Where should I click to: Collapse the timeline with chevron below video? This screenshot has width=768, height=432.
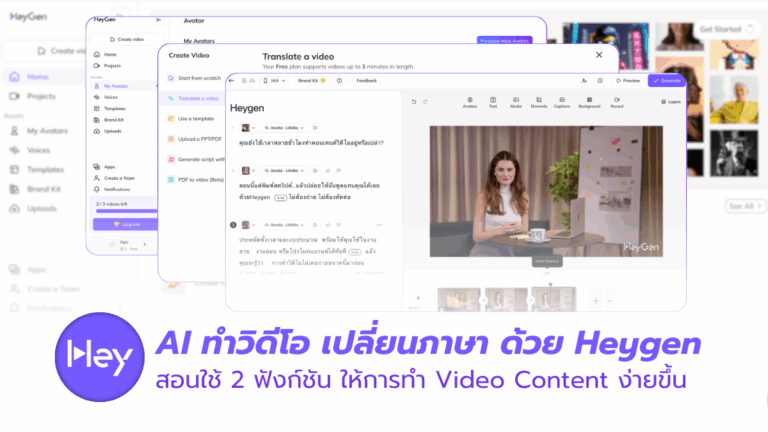[547, 273]
